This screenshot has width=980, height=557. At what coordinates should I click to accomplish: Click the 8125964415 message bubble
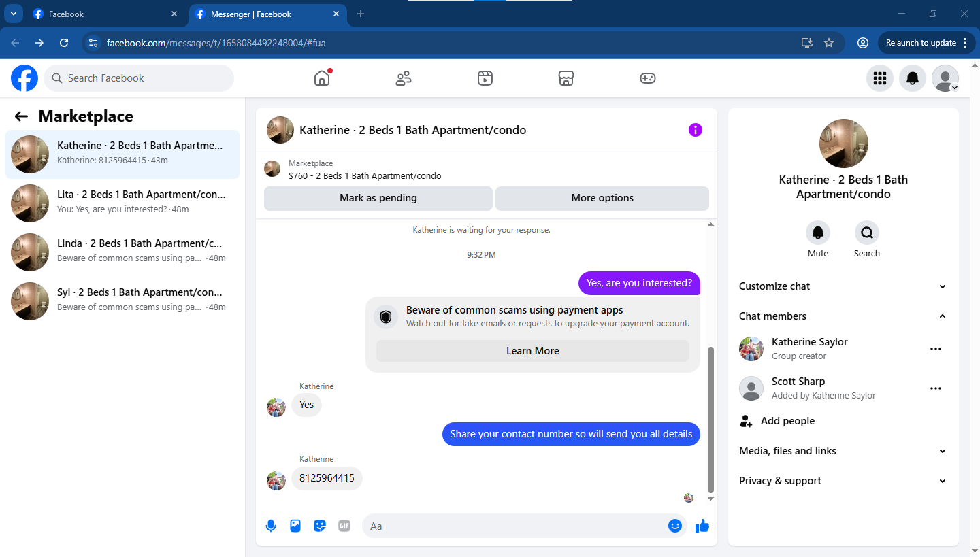point(327,478)
